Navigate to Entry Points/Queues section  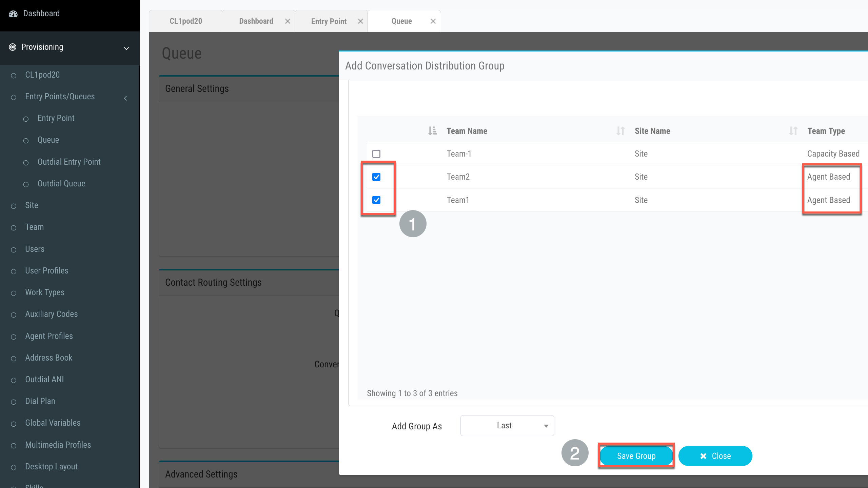coord(59,96)
